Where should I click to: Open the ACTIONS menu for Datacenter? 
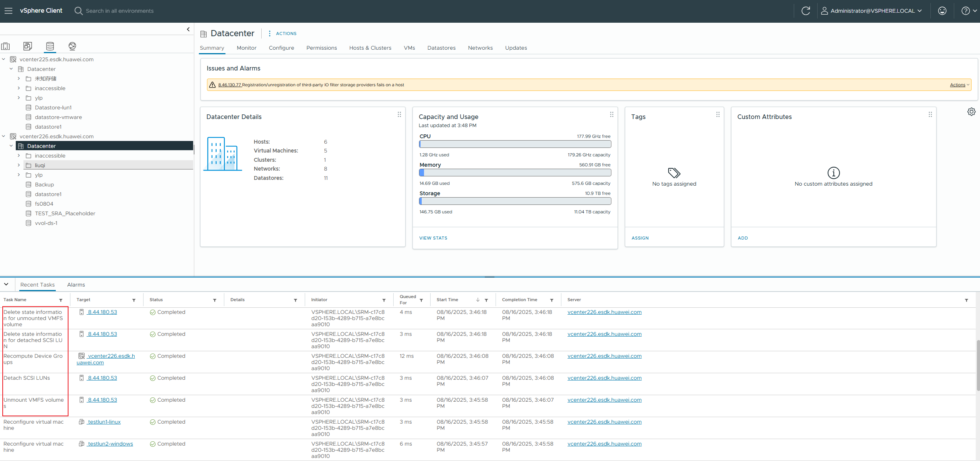point(282,34)
